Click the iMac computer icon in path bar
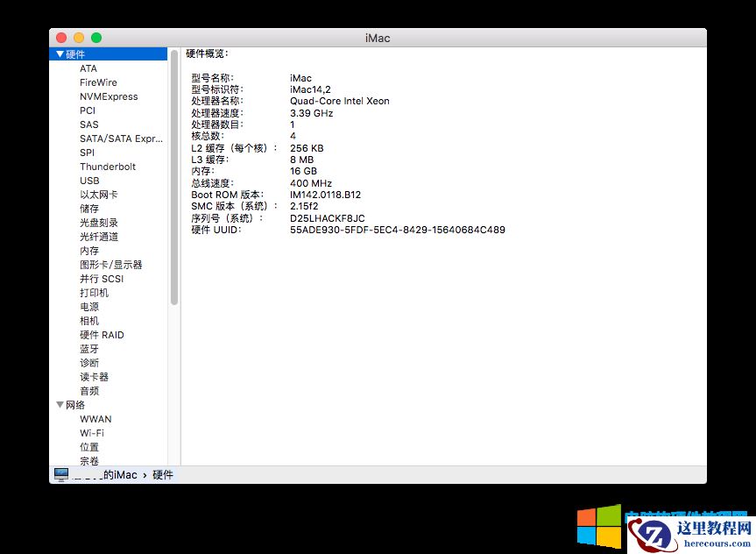The width and height of the screenshot is (756, 554). pos(61,474)
